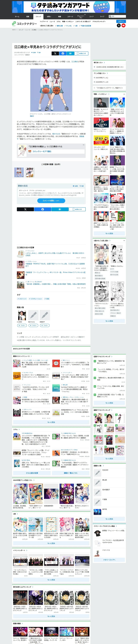Viewport: 138px width, 644px height.
Task: Click 真鍋昌平's pen placeholder icon
Action: tap(45, 315)
